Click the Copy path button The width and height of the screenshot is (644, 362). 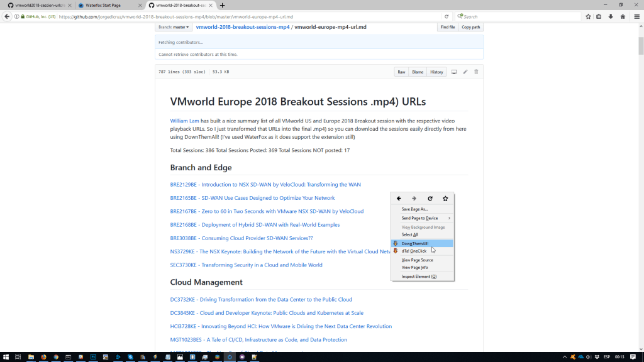(x=470, y=27)
